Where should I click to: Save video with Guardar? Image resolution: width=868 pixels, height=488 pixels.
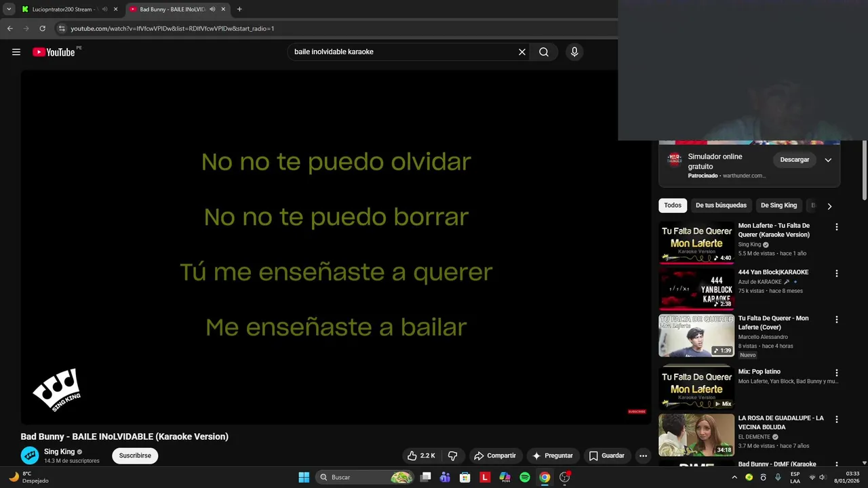pos(607,456)
